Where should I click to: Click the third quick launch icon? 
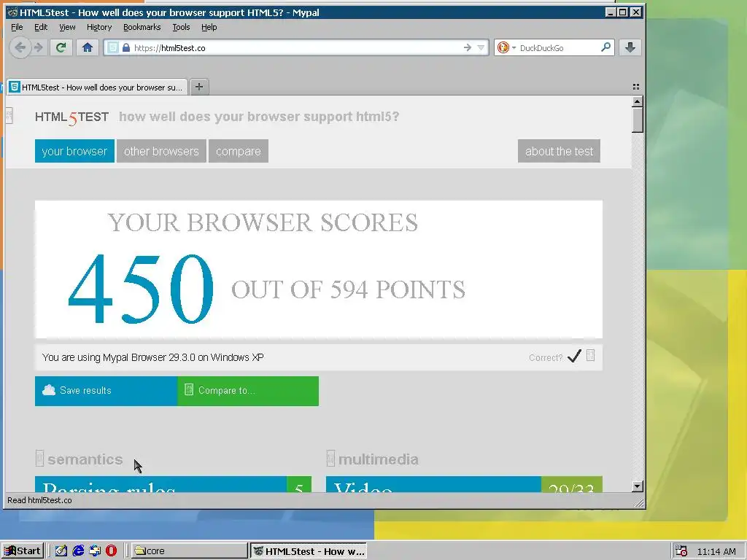tap(95, 551)
